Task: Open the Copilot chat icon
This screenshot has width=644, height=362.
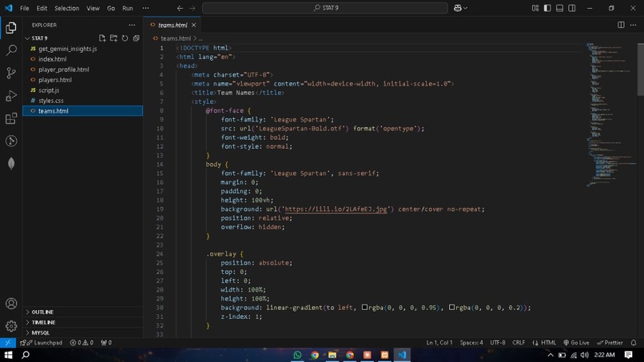Action: point(458,8)
